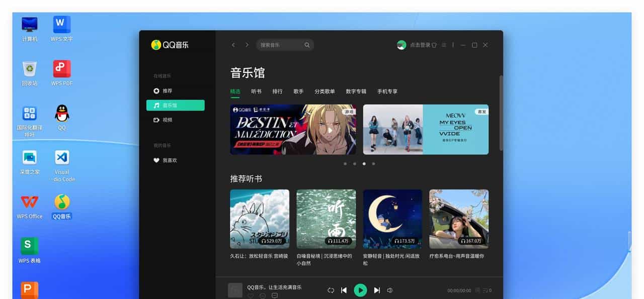644x299 pixels.
Task: Go back using the left navigation arrow
Action: tap(233, 45)
